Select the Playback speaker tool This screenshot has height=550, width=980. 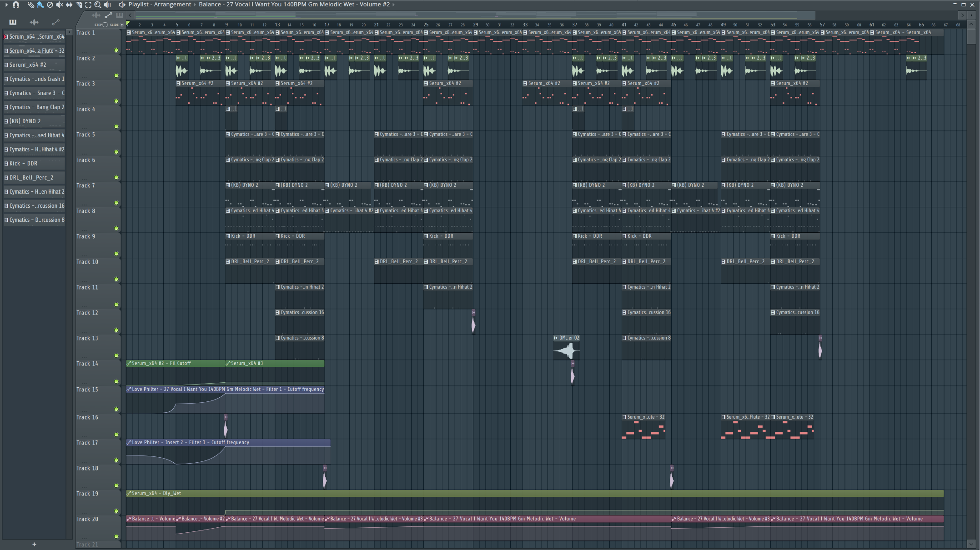[x=107, y=5]
